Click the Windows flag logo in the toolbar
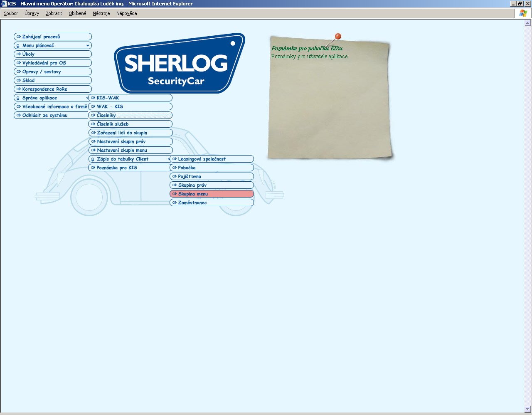The image size is (532, 415). (523, 13)
